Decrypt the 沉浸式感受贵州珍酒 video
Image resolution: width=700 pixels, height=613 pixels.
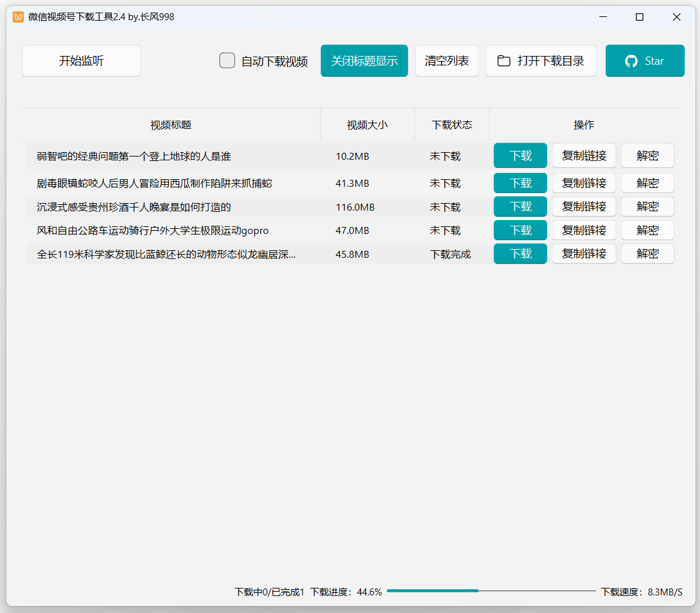[648, 206]
